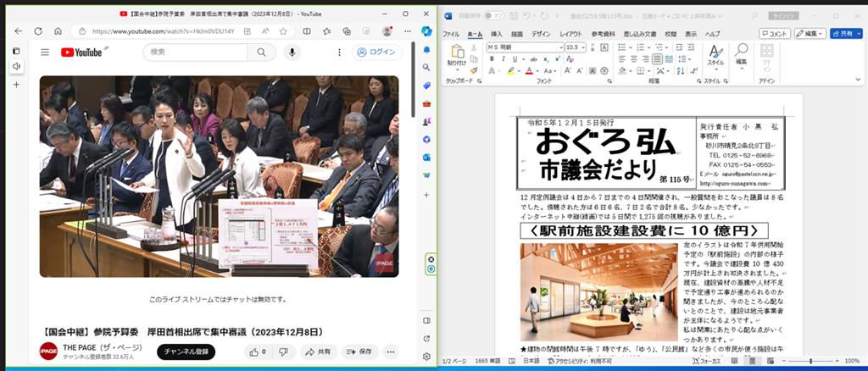Image resolution: width=868 pixels, height=371 pixels.
Task: Click the like thumbs-up on the video
Action: (253, 352)
